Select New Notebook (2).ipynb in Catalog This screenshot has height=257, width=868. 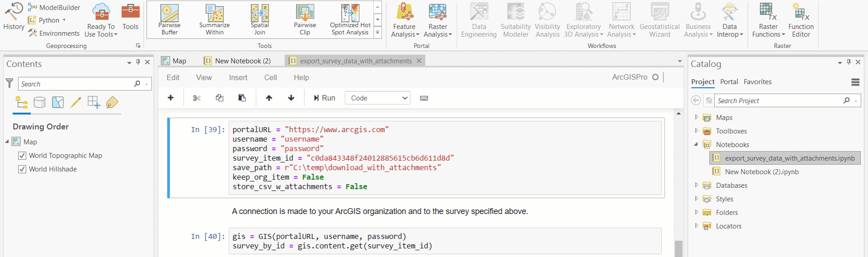pos(762,171)
